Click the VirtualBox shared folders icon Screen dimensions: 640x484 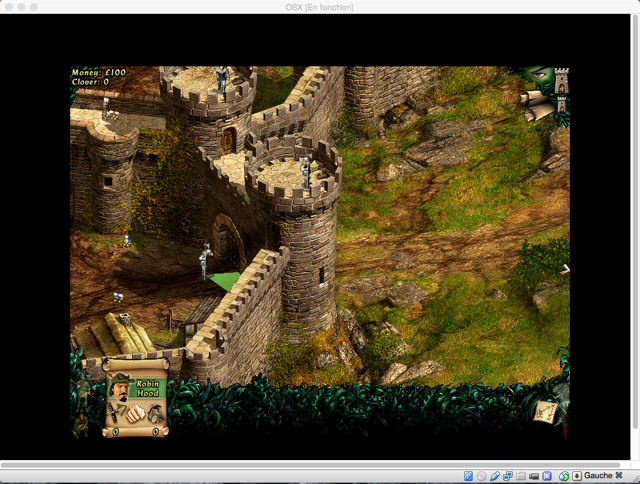521,476
